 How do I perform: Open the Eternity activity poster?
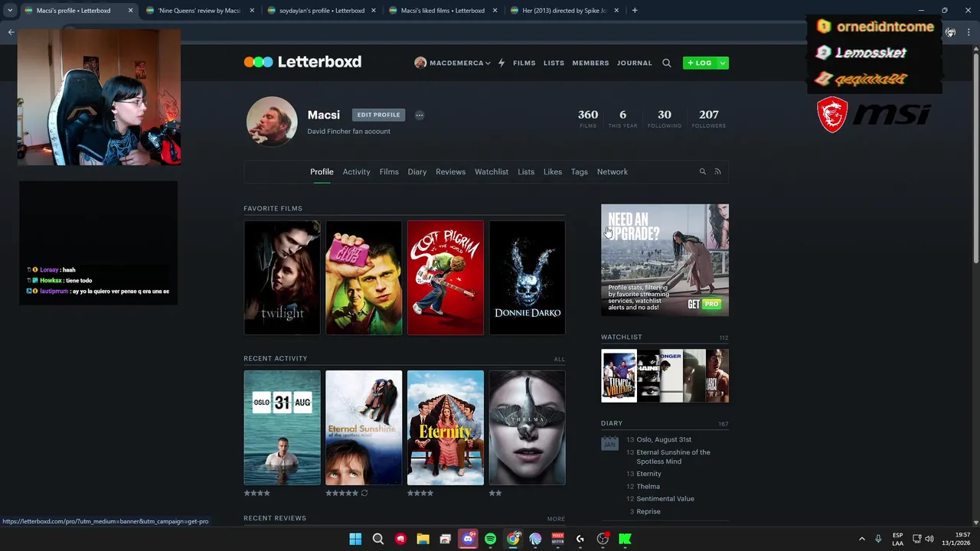pyautogui.click(x=446, y=428)
